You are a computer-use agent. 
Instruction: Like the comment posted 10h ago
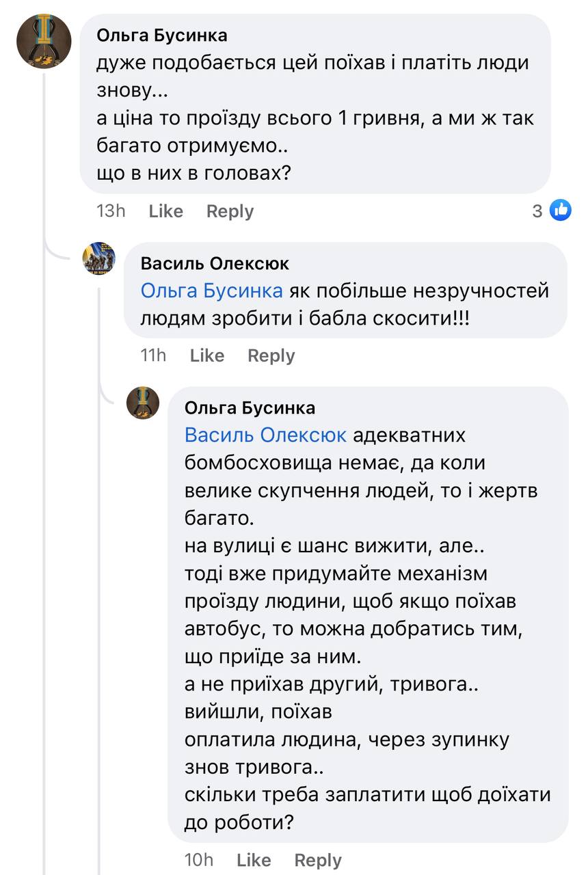click(x=253, y=860)
